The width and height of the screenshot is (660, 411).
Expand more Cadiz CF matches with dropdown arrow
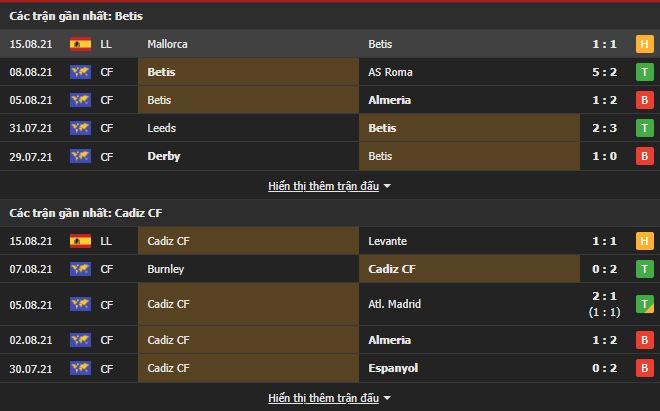point(387,399)
